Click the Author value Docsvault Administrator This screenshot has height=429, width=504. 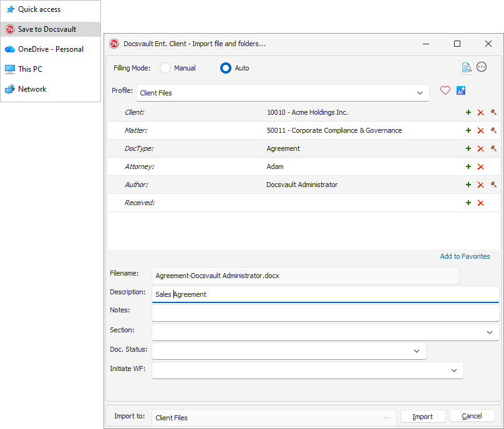tap(302, 185)
